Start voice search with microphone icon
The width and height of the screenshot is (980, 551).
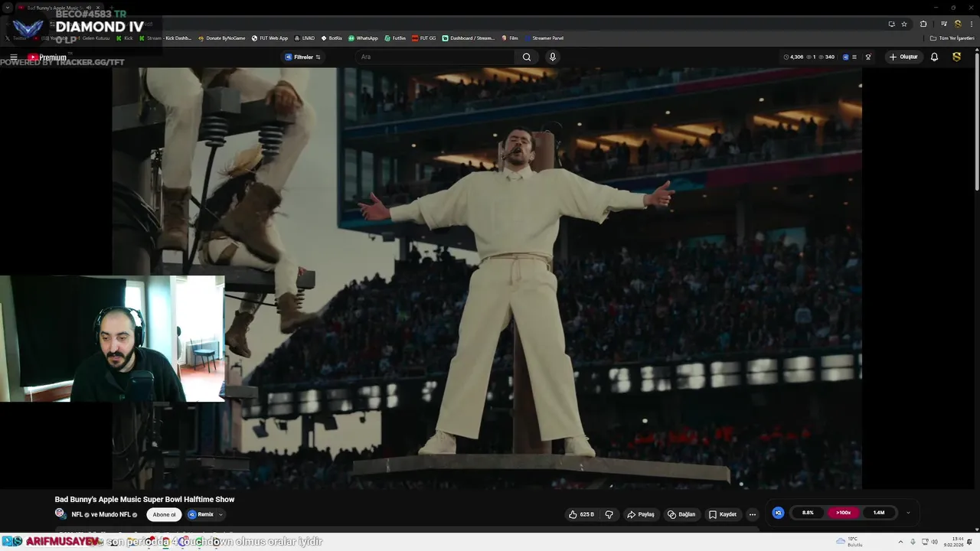coord(552,57)
